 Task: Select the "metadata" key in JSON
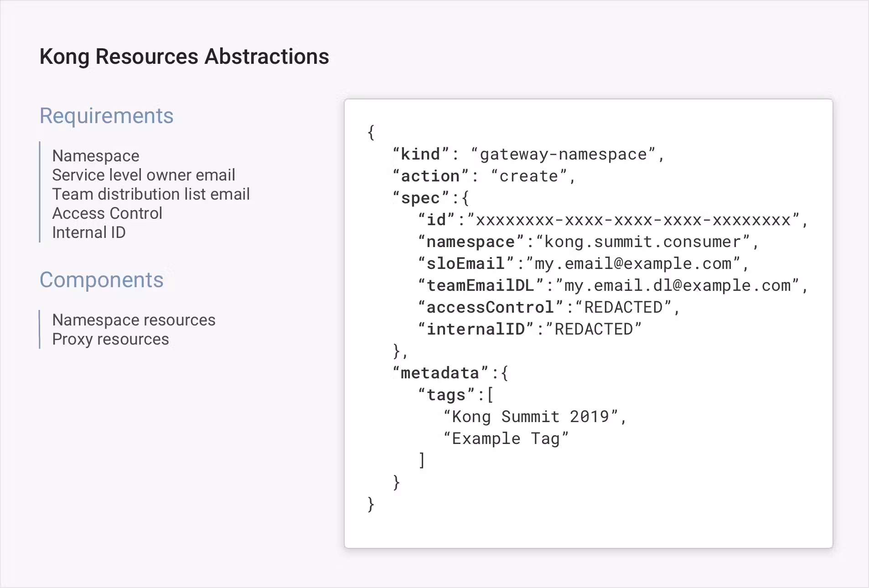(x=440, y=373)
